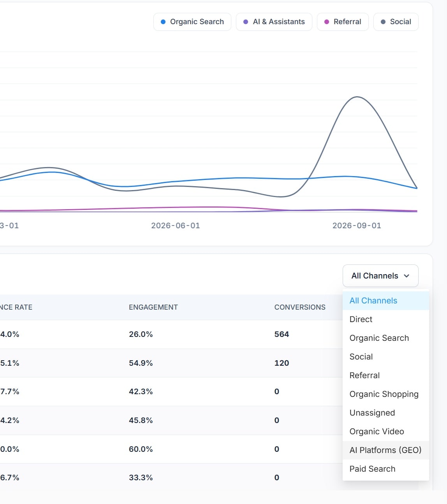Click the 54.9% engagement cell

141,363
